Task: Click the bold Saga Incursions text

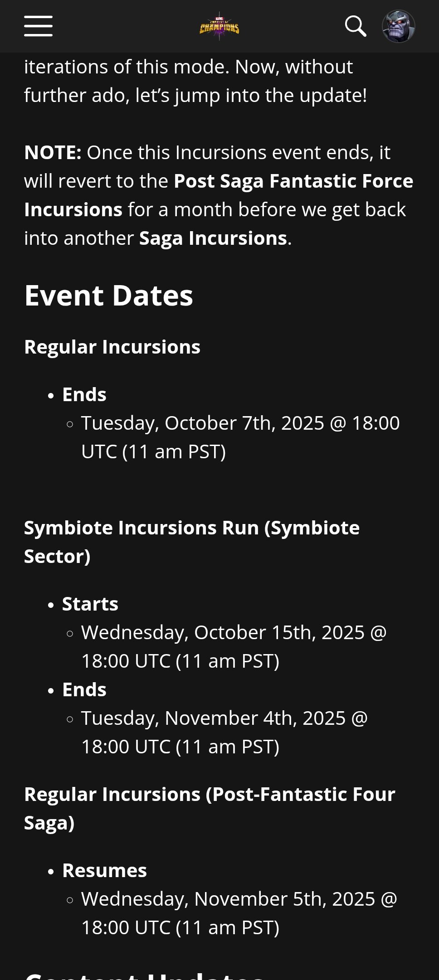Action: tap(213, 238)
